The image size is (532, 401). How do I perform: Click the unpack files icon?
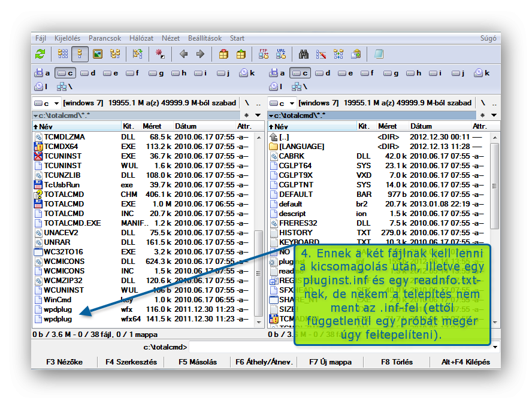241,54
